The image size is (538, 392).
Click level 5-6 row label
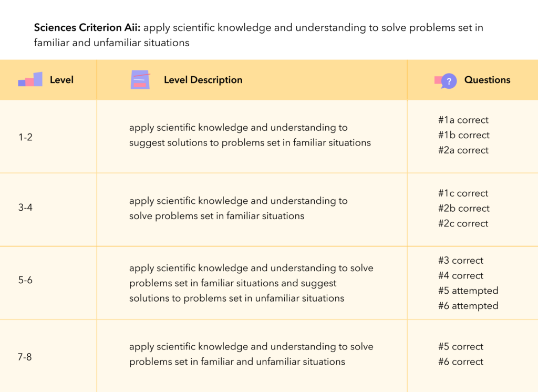(25, 280)
